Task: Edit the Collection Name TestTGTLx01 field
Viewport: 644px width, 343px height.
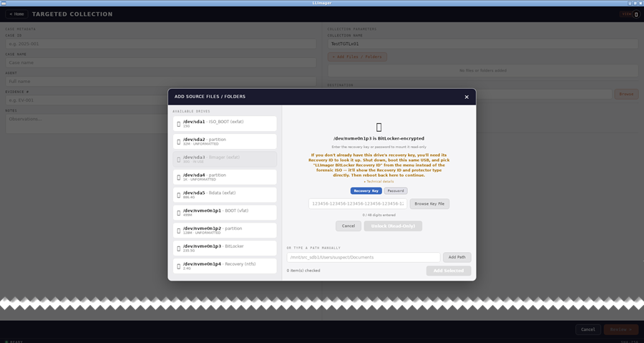Action: pyautogui.click(x=483, y=44)
